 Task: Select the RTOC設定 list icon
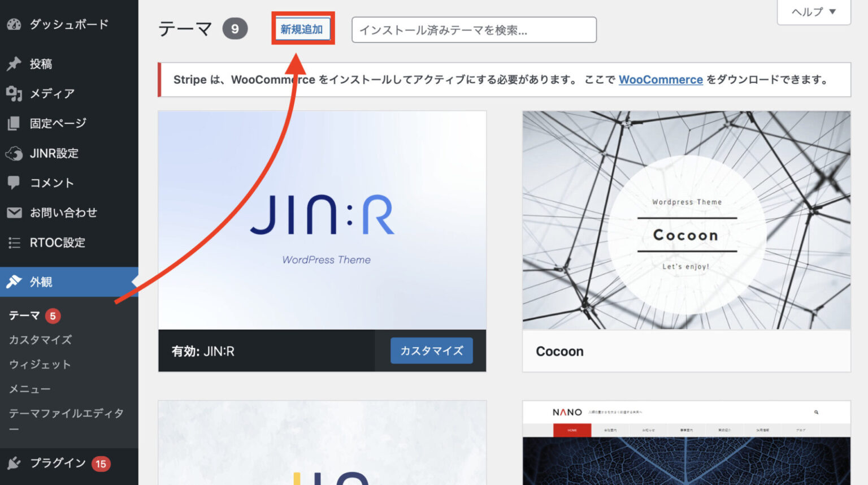[x=14, y=242]
